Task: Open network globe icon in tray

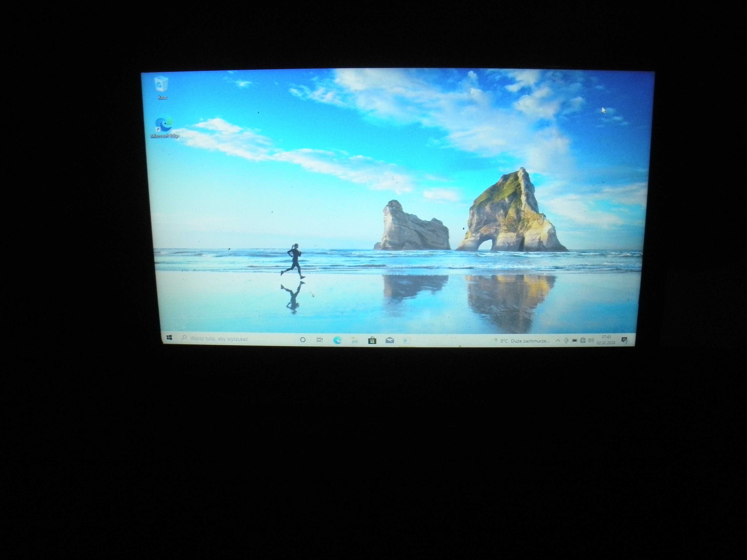Action: 583,341
